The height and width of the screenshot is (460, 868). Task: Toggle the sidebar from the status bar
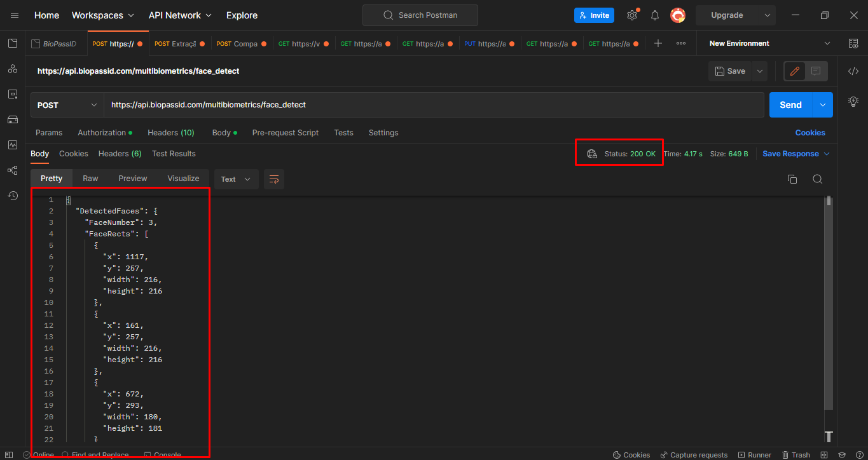pos(10,455)
